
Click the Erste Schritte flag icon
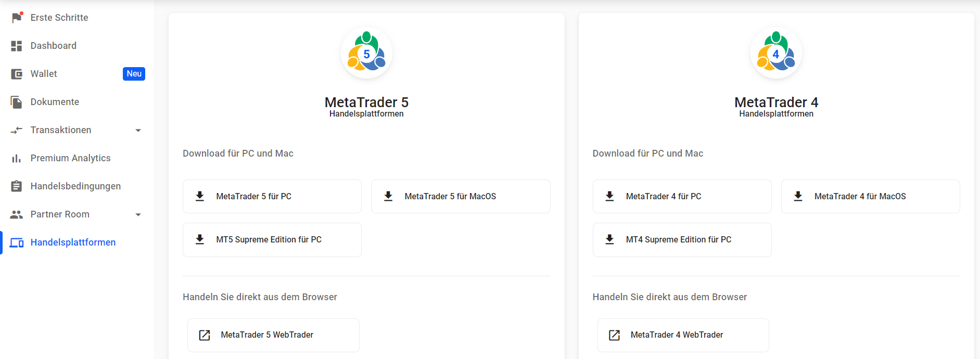pos(17,18)
